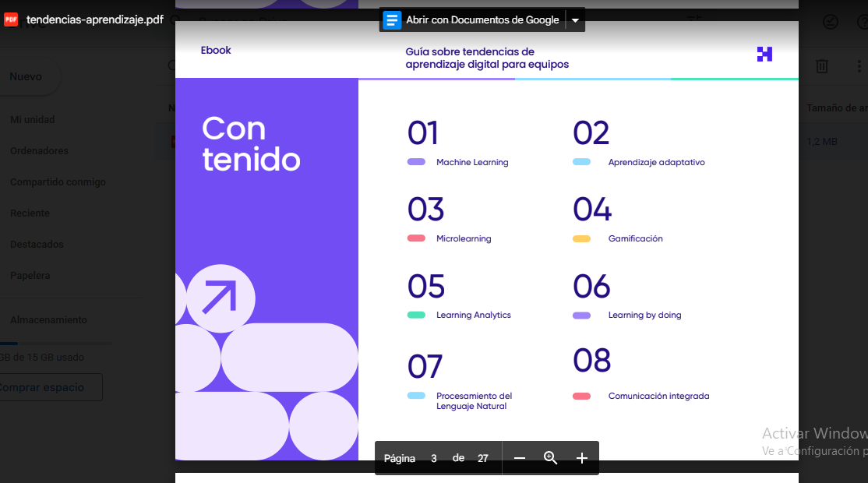
Task: Open the trash icon to delete the PDF
Action: tap(822, 66)
